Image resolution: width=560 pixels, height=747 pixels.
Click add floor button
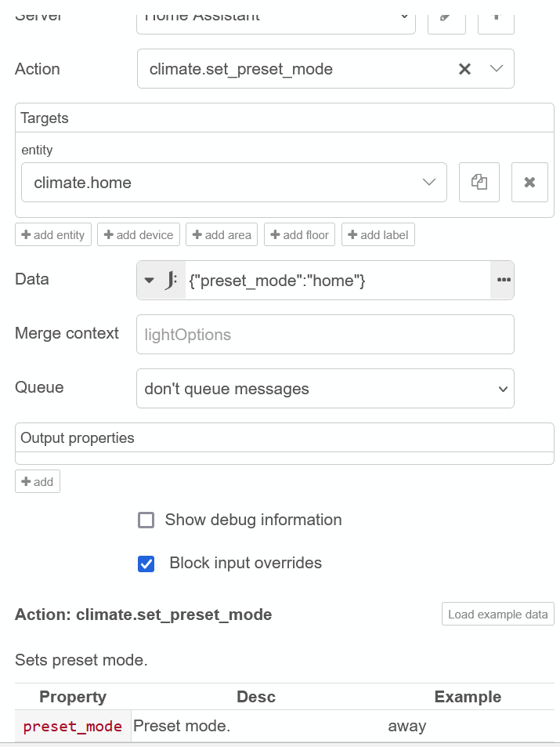[299, 234]
